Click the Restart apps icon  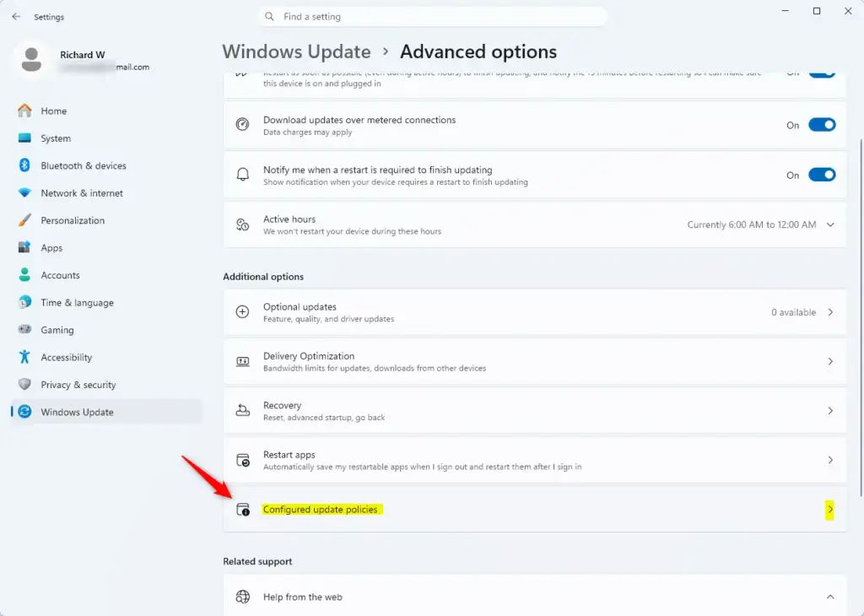pyautogui.click(x=242, y=460)
